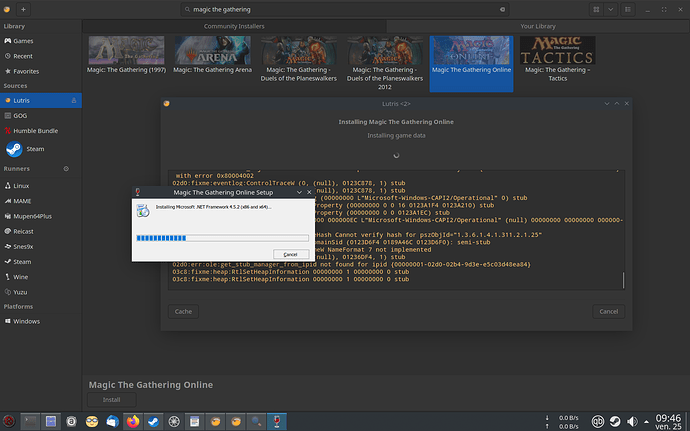Click the Install button at the bottom
Viewport: 690px width, 431px height.
(x=112, y=400)
